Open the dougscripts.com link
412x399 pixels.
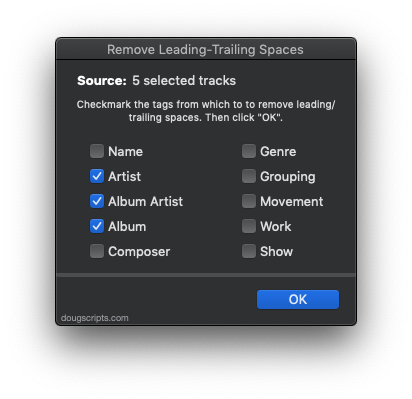pos(95,318)
